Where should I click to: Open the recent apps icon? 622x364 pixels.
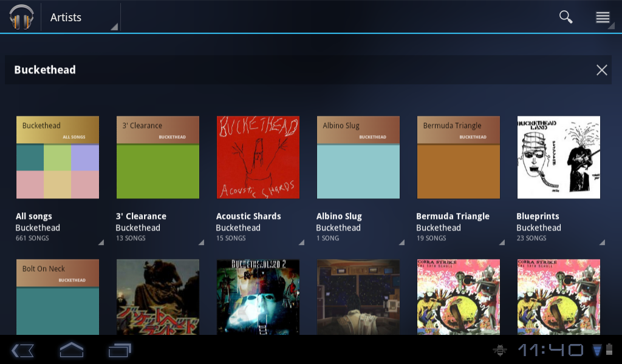(x=120, y=350)
